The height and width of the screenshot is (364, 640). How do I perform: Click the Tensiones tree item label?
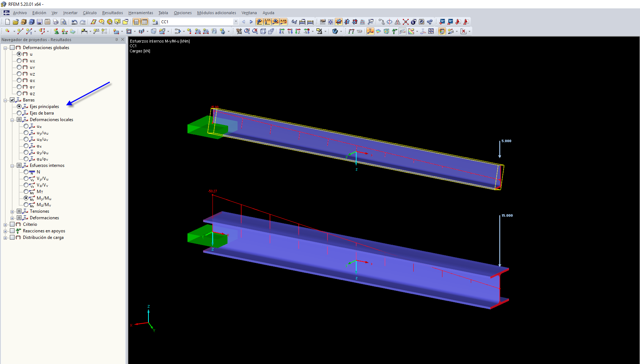pyautogui.click(x=39, y=211)
